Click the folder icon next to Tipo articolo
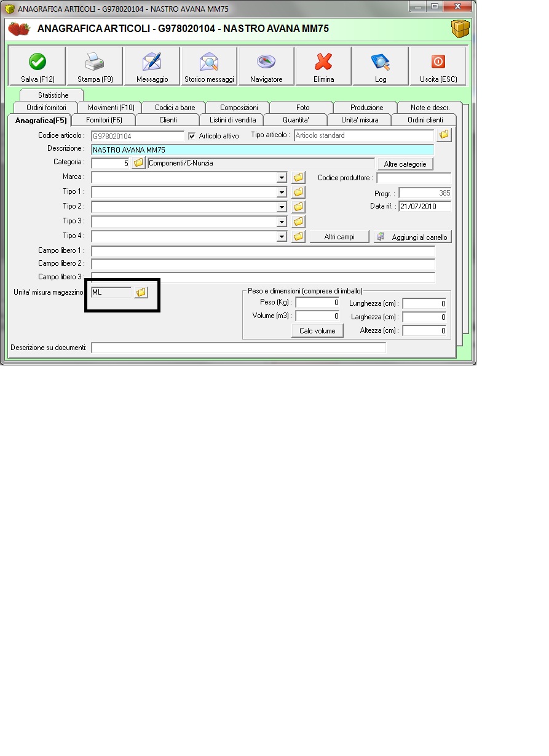 click(x=444, y=135)
